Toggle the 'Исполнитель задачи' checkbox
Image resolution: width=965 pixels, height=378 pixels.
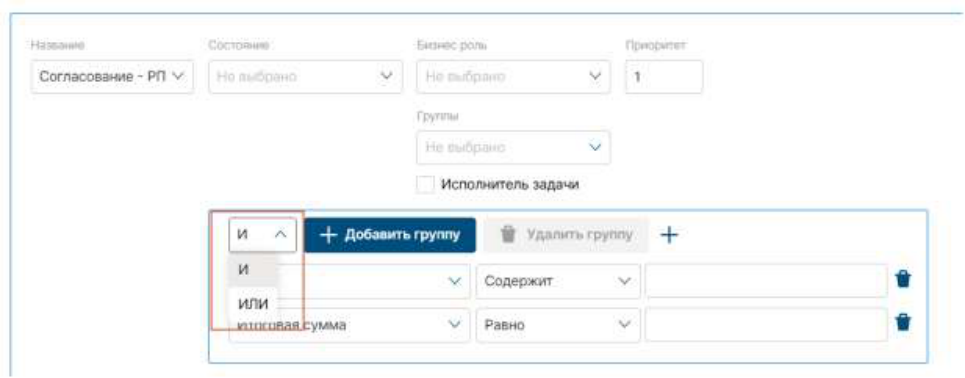pyautogui.click(x=425, y=185)
